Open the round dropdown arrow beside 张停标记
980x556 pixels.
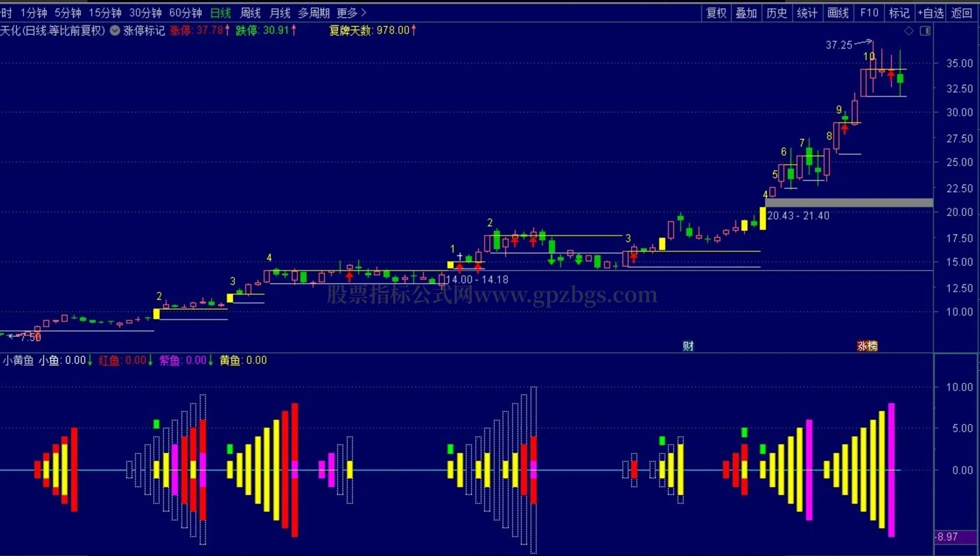[115, 30]
